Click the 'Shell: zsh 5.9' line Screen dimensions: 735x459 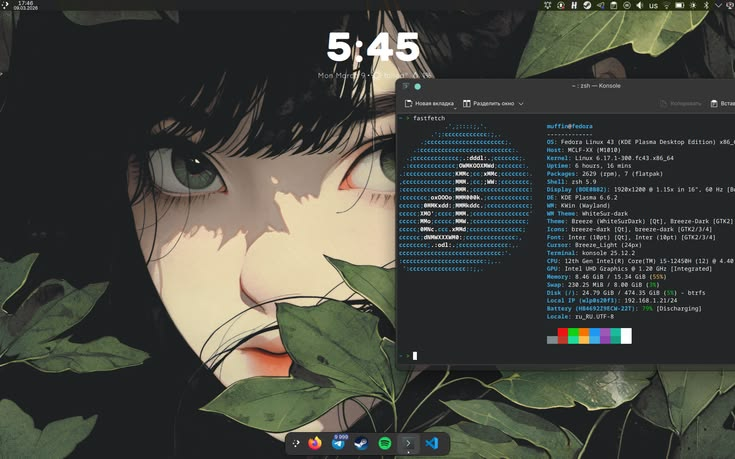pyautogui.click(x=571, y=181)
